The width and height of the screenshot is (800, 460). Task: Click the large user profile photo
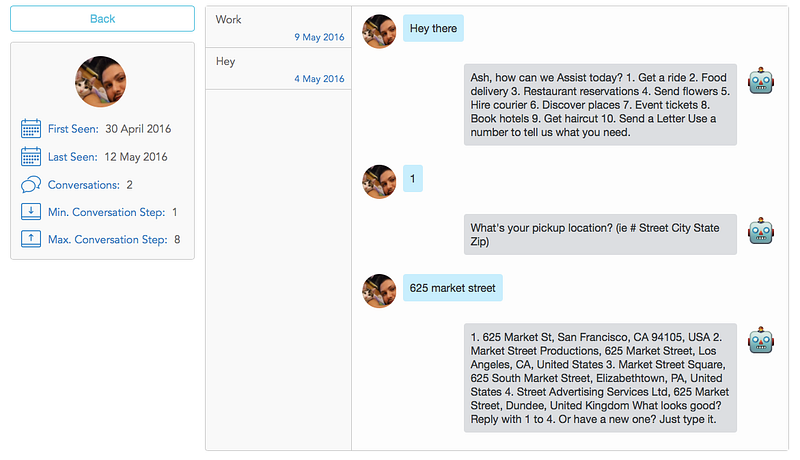(x=101, y=81)
